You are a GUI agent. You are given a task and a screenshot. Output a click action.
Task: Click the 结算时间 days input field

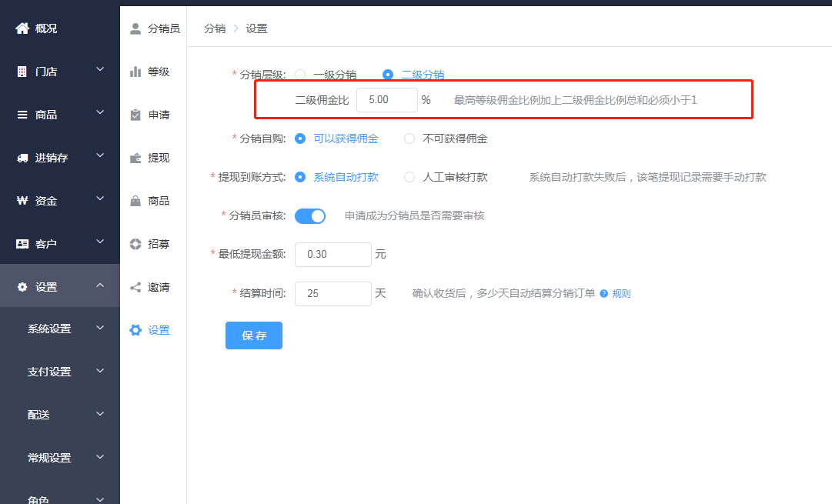pos(332,294)
